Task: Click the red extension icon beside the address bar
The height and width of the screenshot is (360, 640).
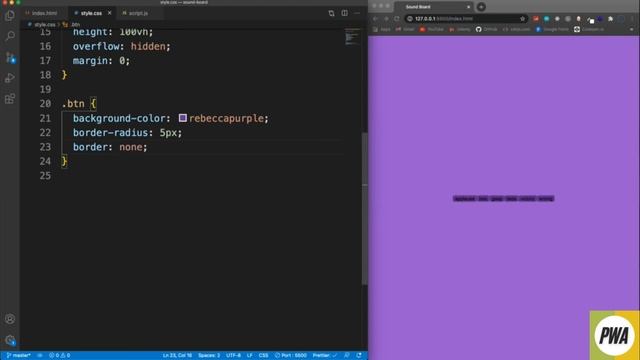Action: [x=536, y=19]
